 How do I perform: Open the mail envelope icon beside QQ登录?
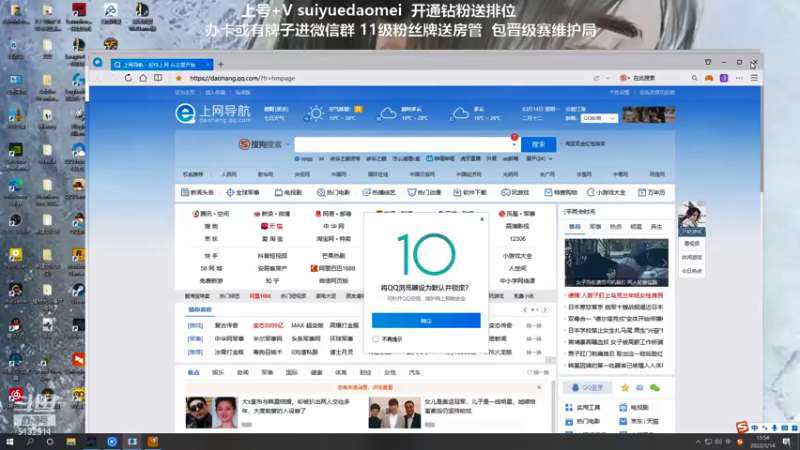coord(640,388)
